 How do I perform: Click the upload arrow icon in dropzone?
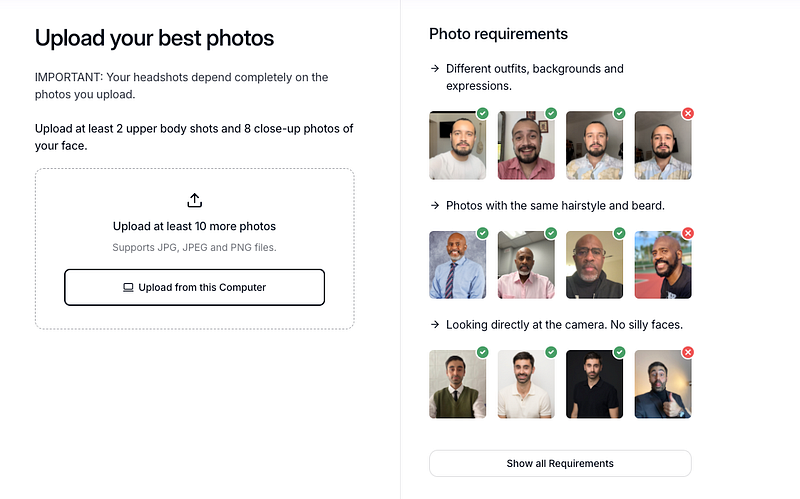tap(194, 200)
